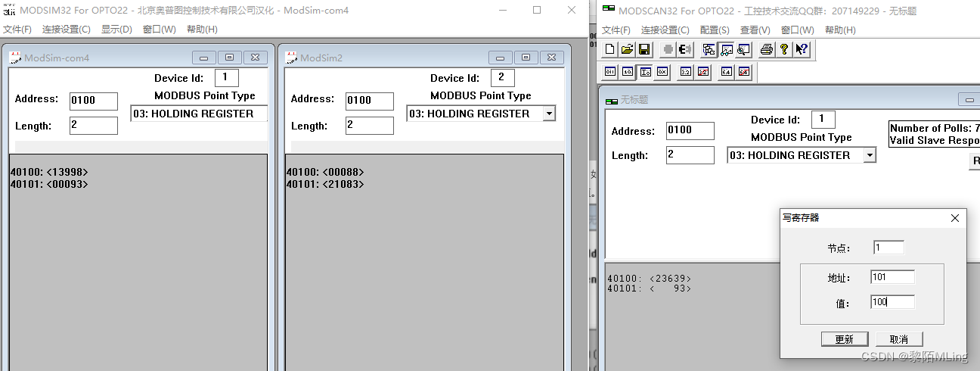The image size is (980, 371).
Task: Switch display to decimal format icon
Action: tap(628, 72)
